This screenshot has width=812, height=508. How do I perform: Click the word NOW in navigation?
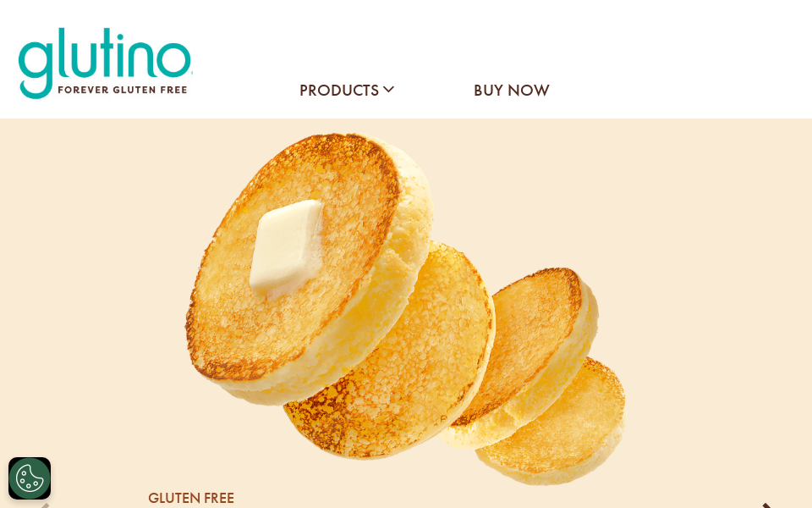coord(528,91)
